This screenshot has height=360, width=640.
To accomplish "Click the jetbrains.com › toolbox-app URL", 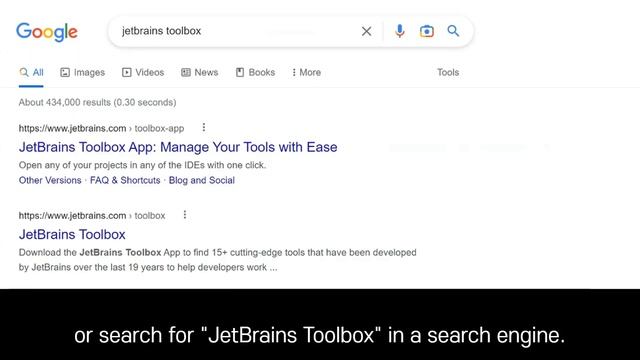I will pos(101,129).
